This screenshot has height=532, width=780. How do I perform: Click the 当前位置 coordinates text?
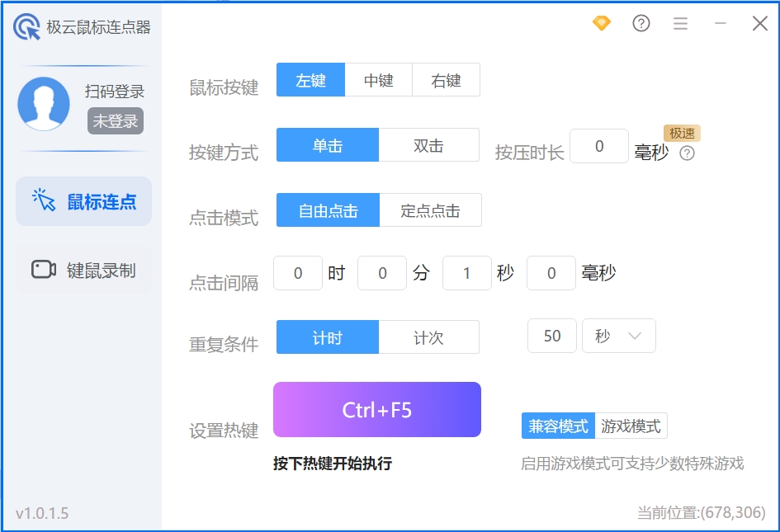[x=702, y=512]
